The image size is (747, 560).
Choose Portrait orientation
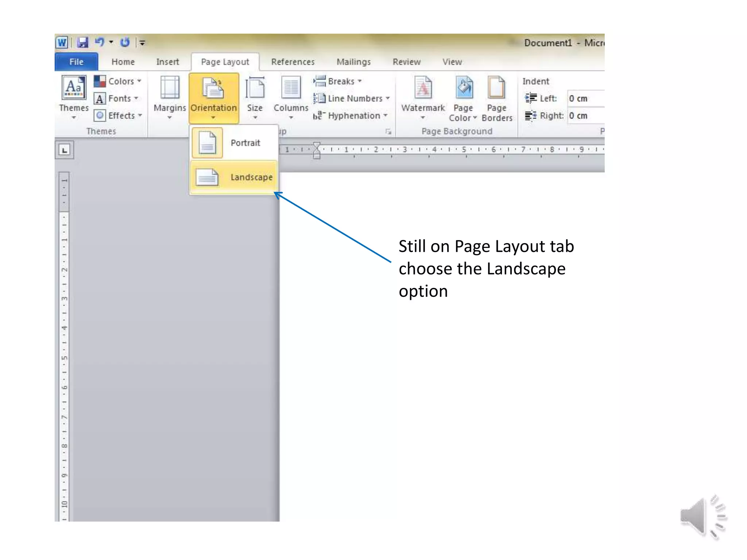(234, 143)
